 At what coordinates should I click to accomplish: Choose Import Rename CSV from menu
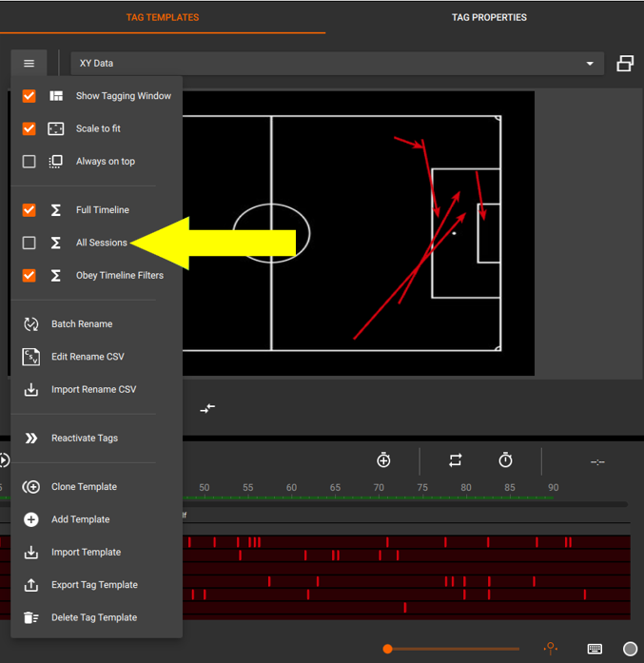(94, 389)
